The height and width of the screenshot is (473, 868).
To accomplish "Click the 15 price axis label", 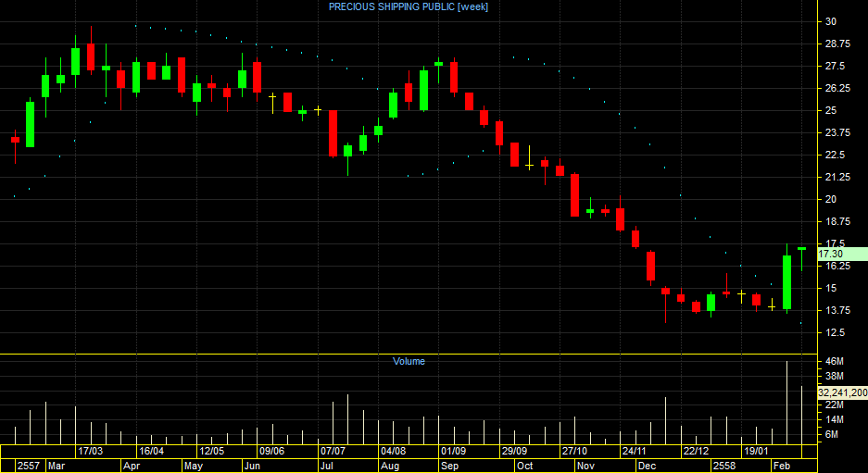I will click(830, 288).
